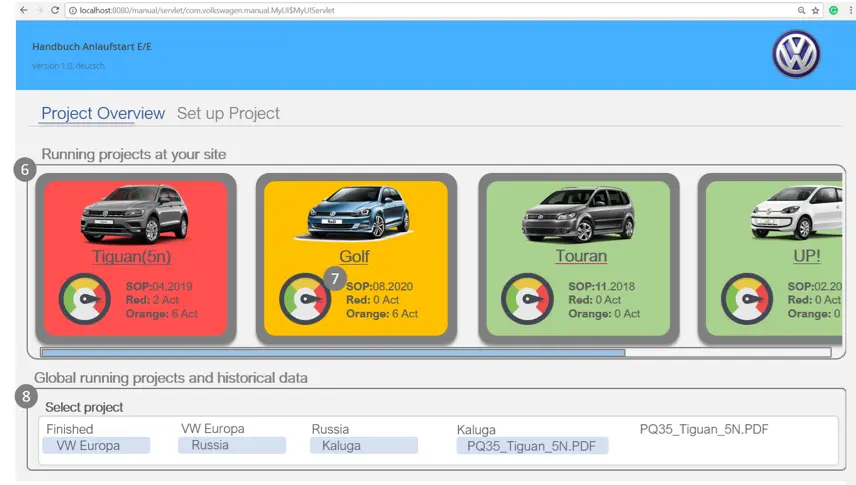Click Touran 'Orange: 0 Act' text

pos(604,314)
